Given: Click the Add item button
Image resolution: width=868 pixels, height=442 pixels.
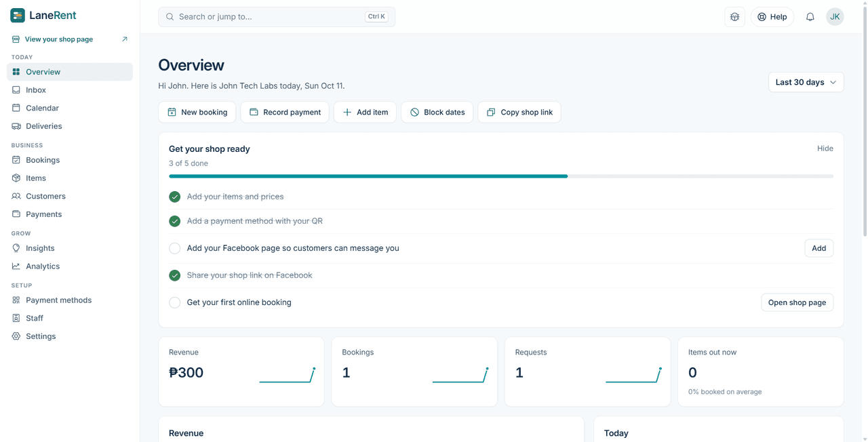Looking at the screenshot, I should click(365, 112).
